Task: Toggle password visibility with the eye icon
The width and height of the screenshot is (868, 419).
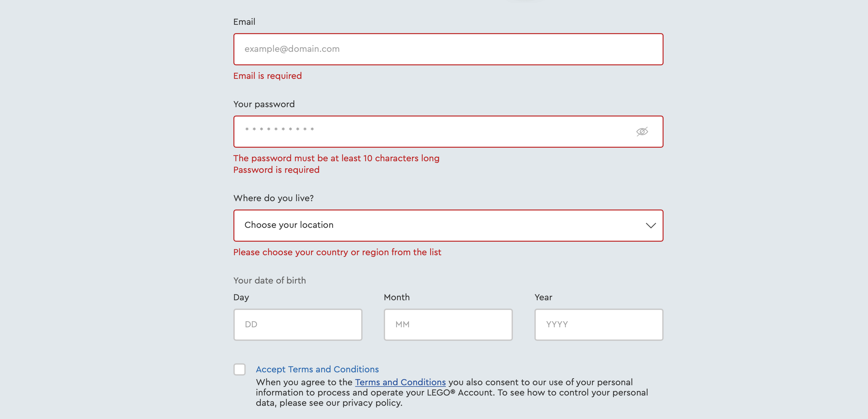Action: [x=642, y=131]
